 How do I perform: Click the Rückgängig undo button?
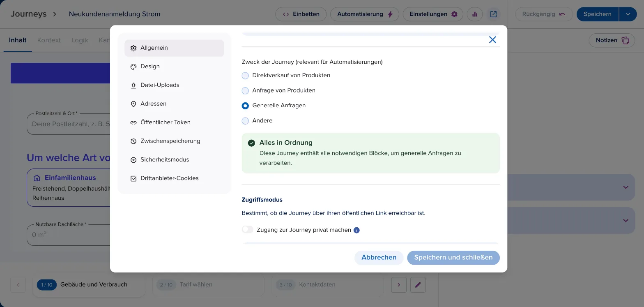544,14
